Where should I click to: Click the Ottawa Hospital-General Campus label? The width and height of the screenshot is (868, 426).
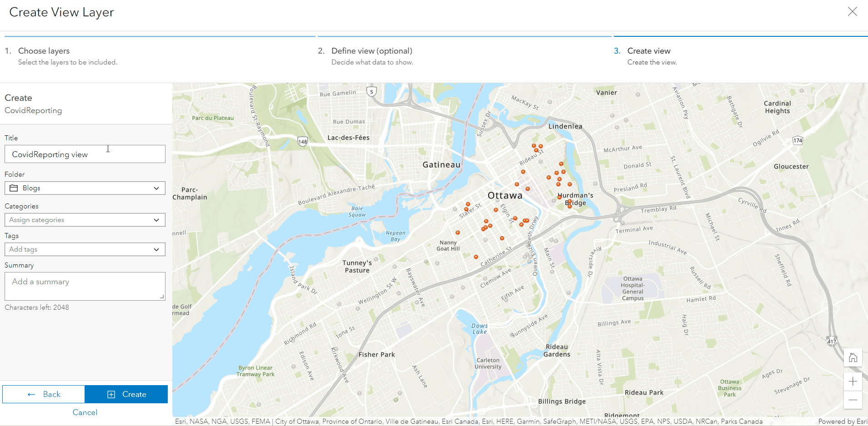(633, 288)
